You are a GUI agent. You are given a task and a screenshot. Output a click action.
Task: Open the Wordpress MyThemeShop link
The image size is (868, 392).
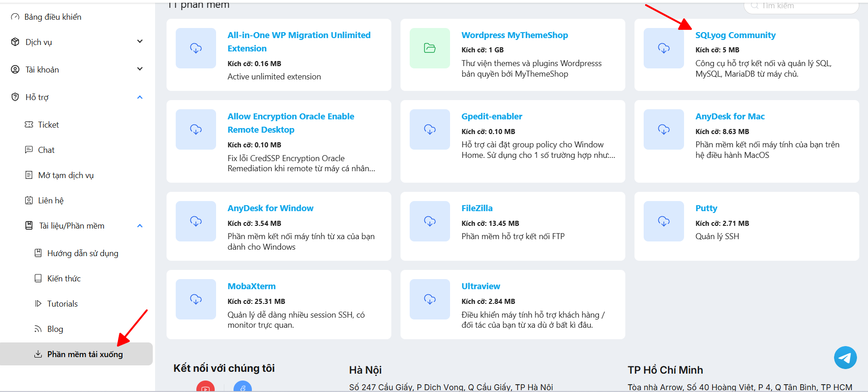click(515, 35)
